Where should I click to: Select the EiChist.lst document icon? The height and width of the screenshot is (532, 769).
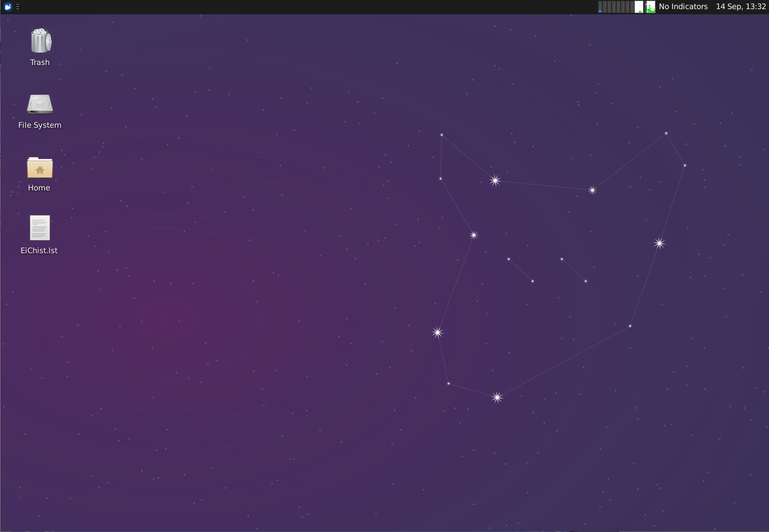coord(40,228)
